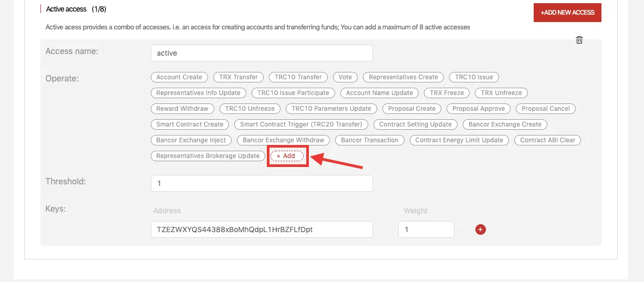Click the Weight column header

click(416, 211)
